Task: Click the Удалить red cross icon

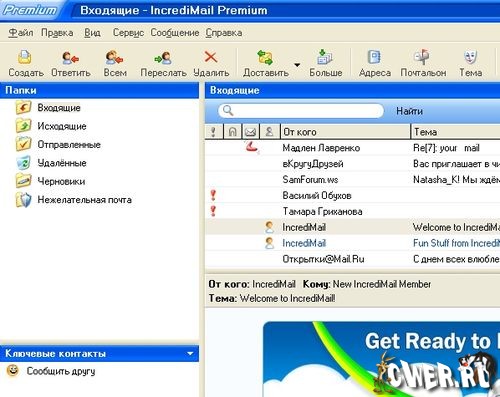Action: coord(211,57)
